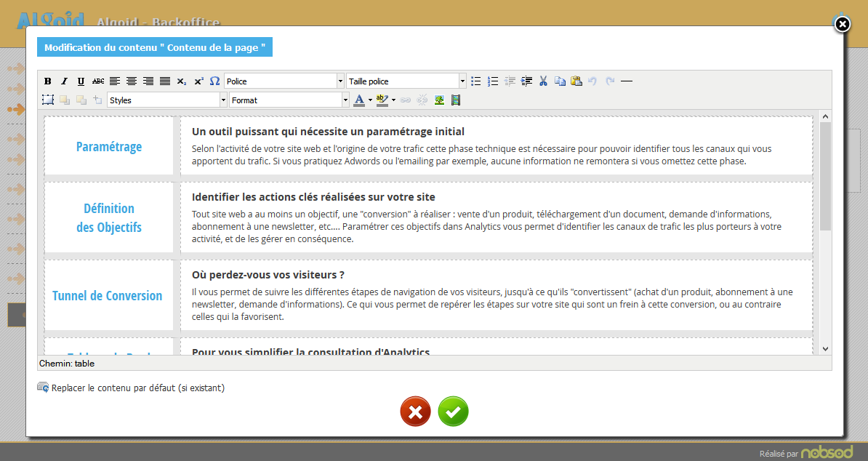The image size is (868, 461).
Task: Select 'table' in the Chemin path bar
Action: [85, 364]
